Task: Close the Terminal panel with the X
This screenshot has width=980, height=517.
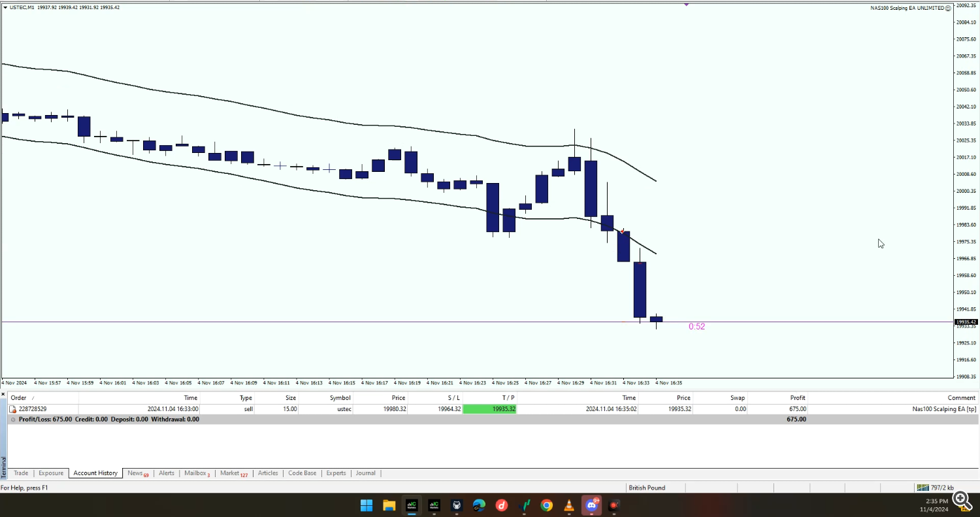Action: click(x=3, y=393)
